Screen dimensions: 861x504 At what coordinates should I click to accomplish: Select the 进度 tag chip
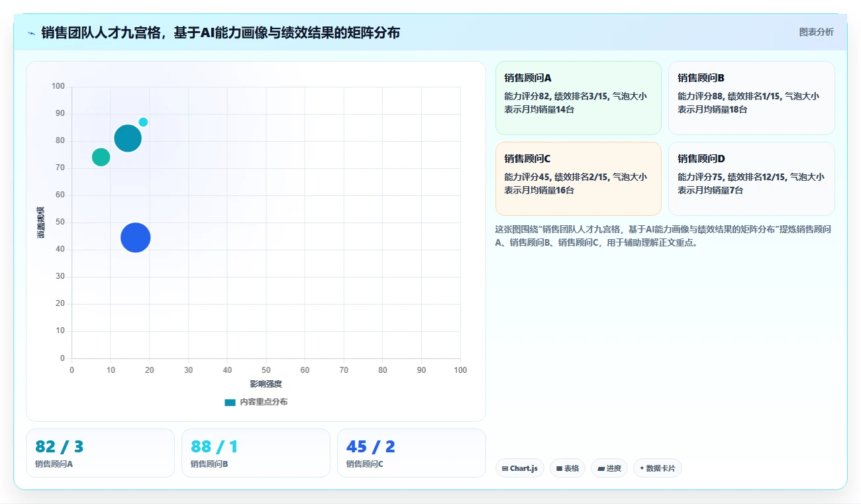point(609,468)
